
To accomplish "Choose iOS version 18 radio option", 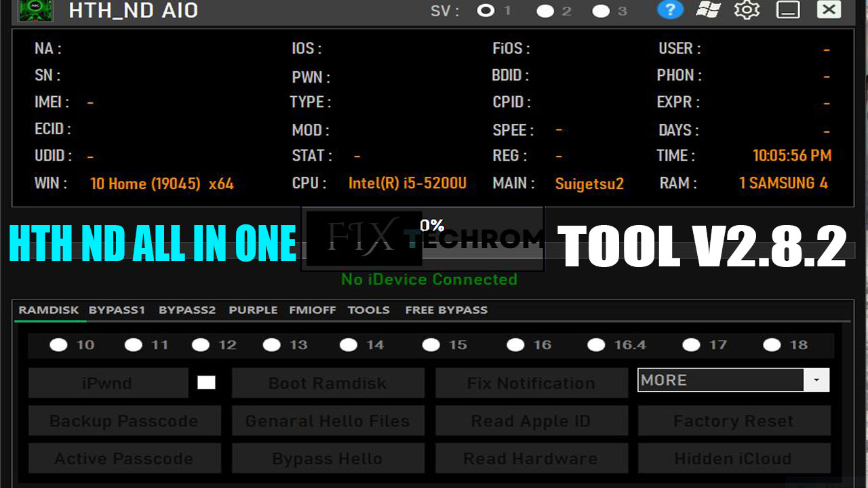I will click(772, 345).
